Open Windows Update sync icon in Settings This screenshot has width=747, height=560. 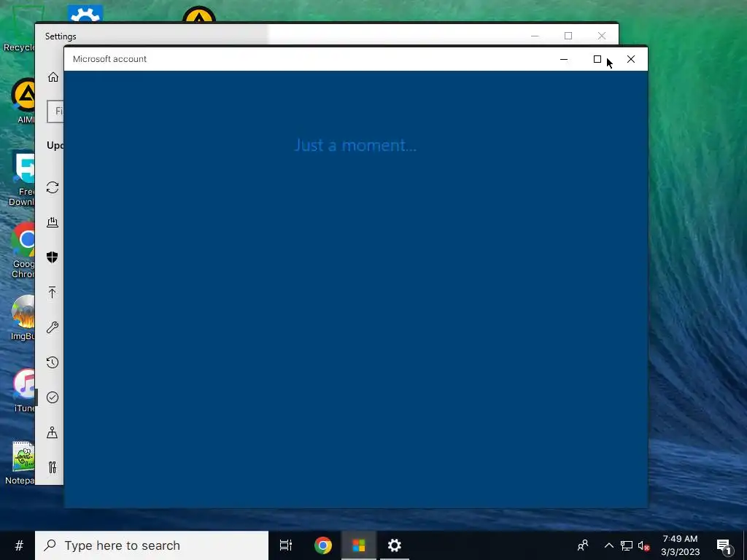(x=53, y=187)
